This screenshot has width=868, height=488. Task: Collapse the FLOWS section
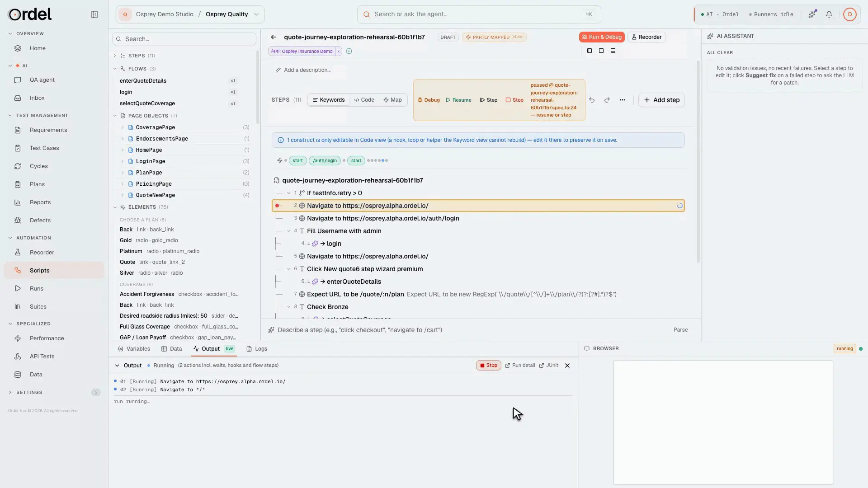[115, 69]
